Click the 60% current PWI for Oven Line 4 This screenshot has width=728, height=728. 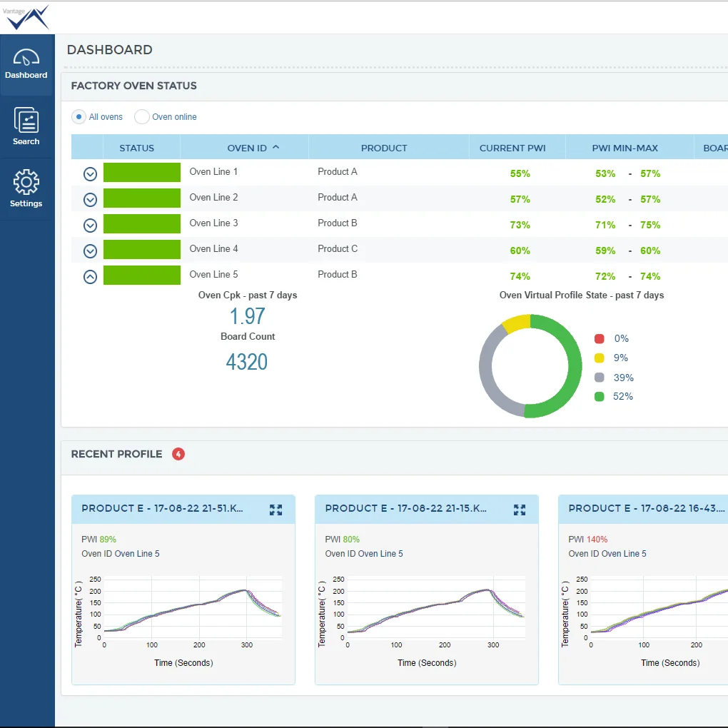point(520,251)
